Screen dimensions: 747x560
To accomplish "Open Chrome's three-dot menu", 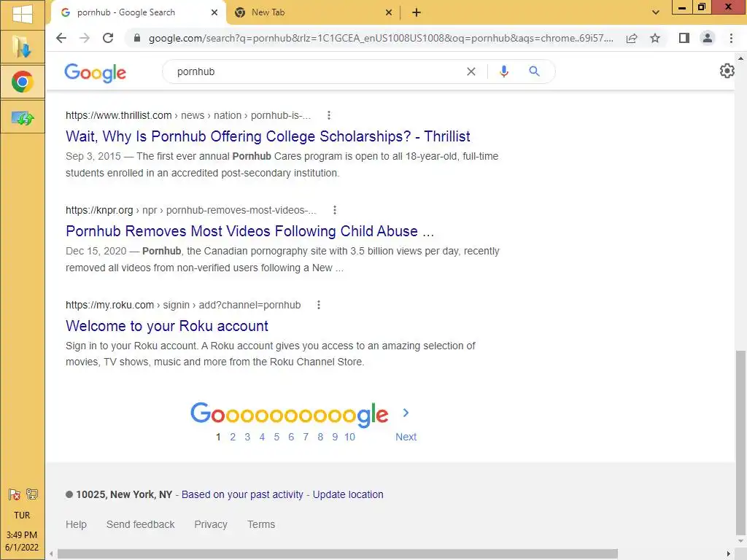I will tap(731, 38).
